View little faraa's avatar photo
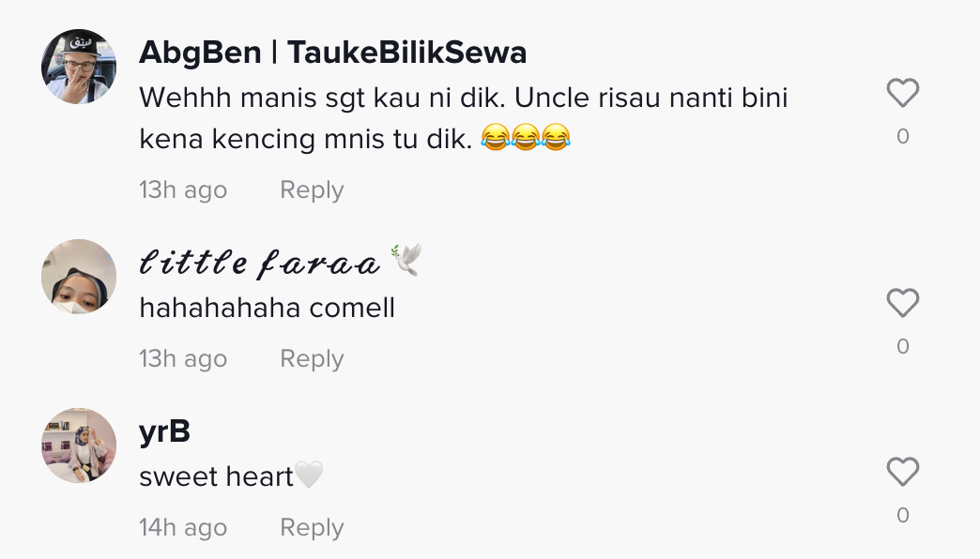This screenshot has width=980, height=559. click(x=79, y=277)
